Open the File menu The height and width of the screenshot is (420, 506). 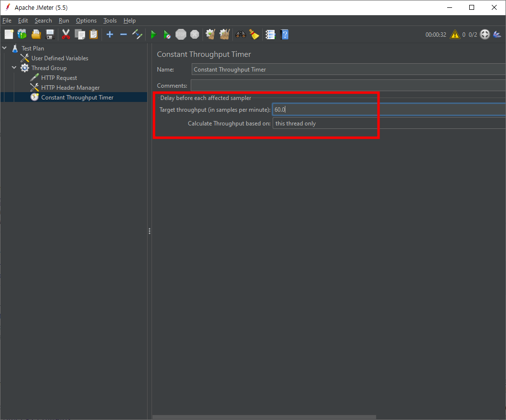7,20
